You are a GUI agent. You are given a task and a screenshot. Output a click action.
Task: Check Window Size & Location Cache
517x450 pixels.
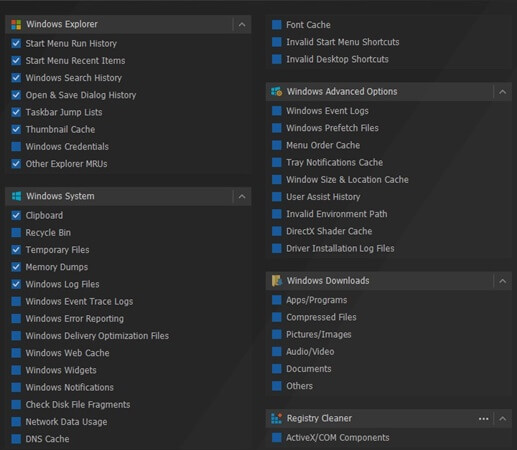[x=277, y=179]
